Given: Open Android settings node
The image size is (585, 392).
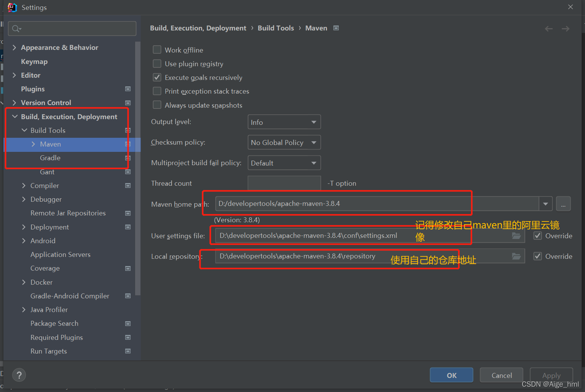Looking at the screenshot, I should point(43,241).
